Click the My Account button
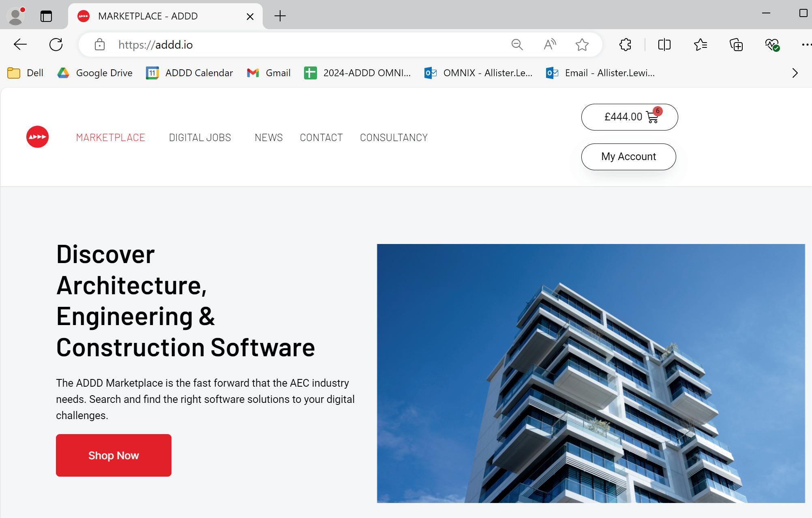812x518 pixels. [x=628, y=157]
